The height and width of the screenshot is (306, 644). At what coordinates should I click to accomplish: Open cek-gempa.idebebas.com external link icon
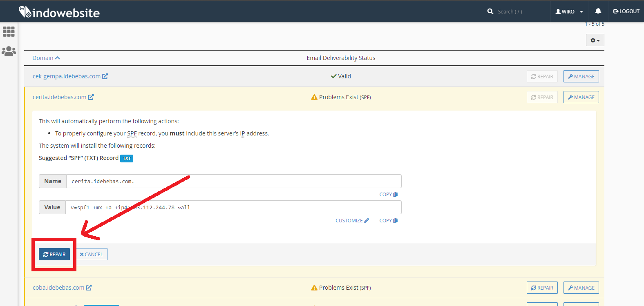point(105,76)
